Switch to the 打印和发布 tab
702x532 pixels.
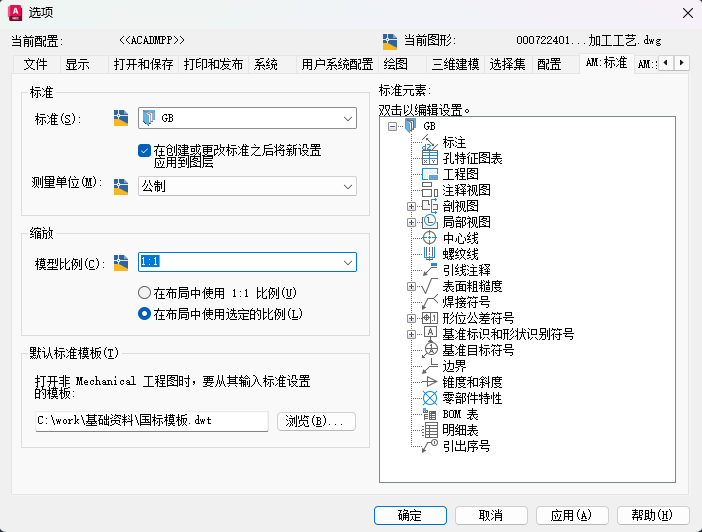coord(213,64)
